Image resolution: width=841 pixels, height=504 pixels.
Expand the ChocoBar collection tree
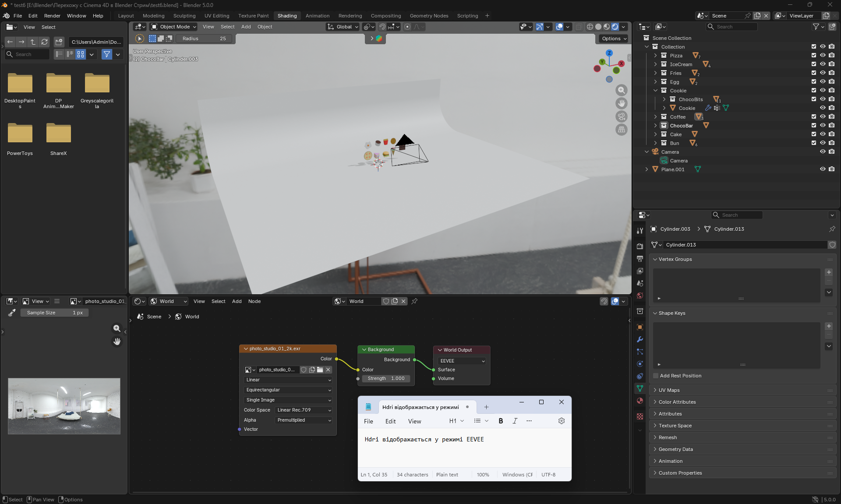pos(655,126)
